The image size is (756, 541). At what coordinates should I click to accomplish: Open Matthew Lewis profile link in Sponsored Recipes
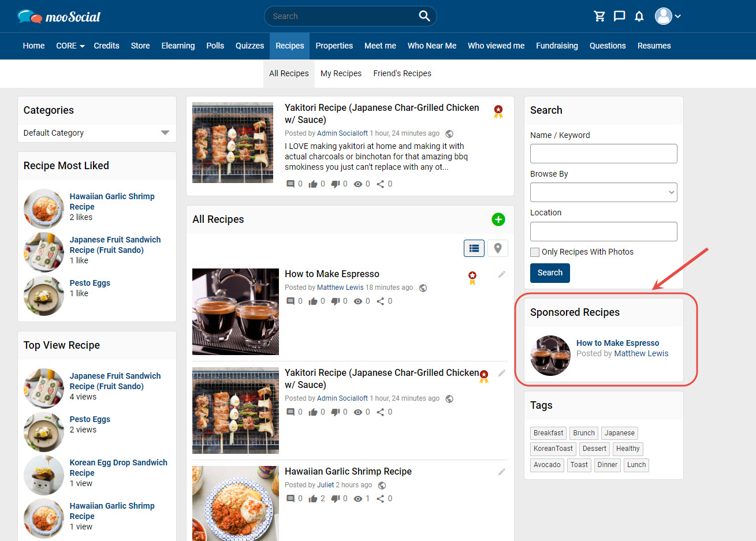click(x=641, y=354)
